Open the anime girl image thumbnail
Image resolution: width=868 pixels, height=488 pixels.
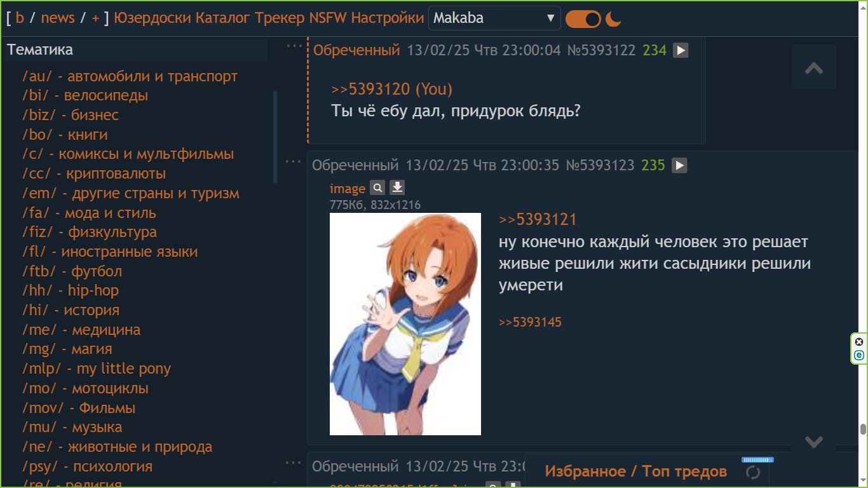tap(405, 324)
